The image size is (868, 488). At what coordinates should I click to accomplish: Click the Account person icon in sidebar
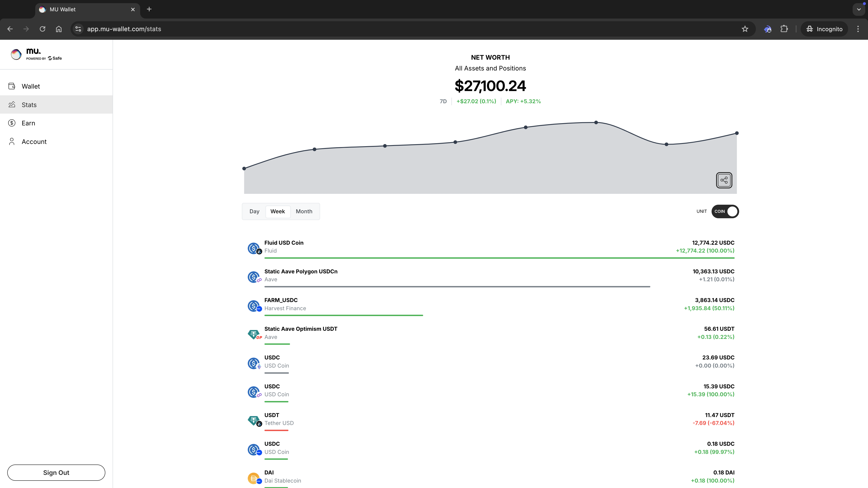coord(12,141)
